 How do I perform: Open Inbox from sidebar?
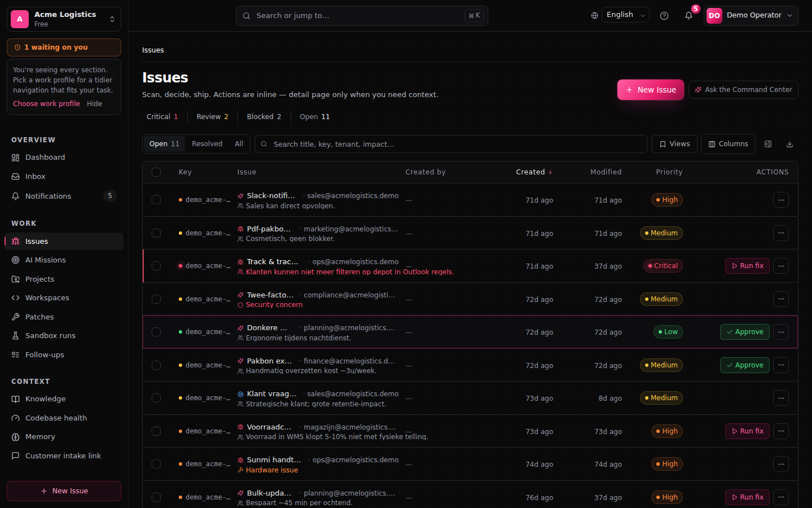tap(64, 177)
